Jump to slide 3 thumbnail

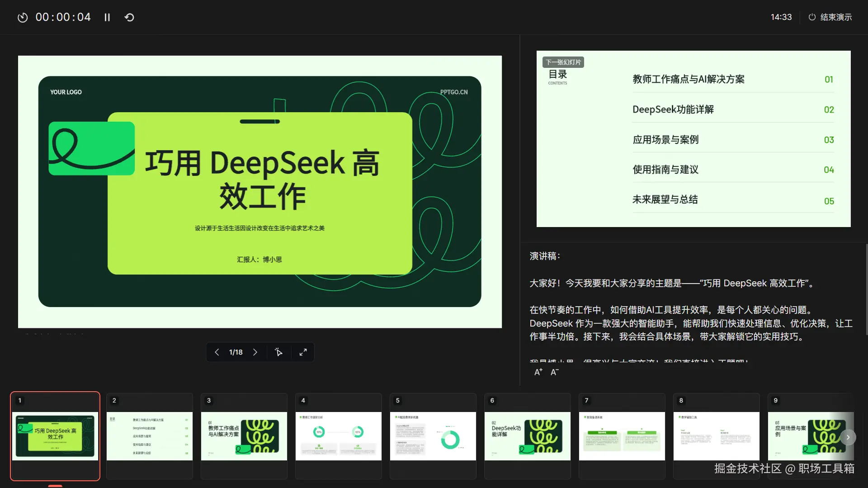click(x=244, y=436)
